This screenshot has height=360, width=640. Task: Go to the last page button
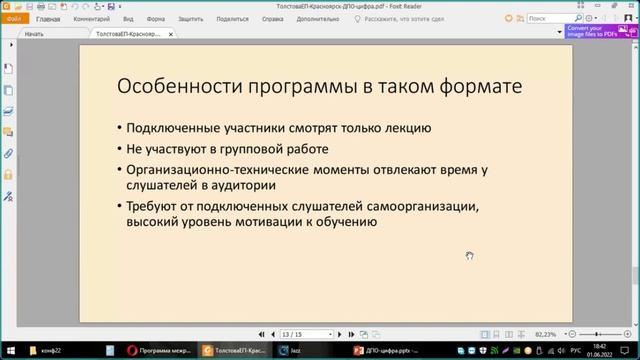(351, 334)
